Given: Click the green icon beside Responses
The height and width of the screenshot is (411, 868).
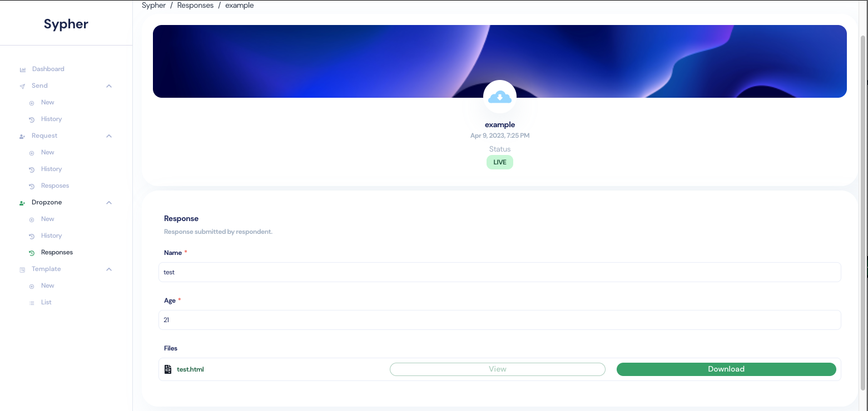Looking at the screenshot, I should 32,253.
